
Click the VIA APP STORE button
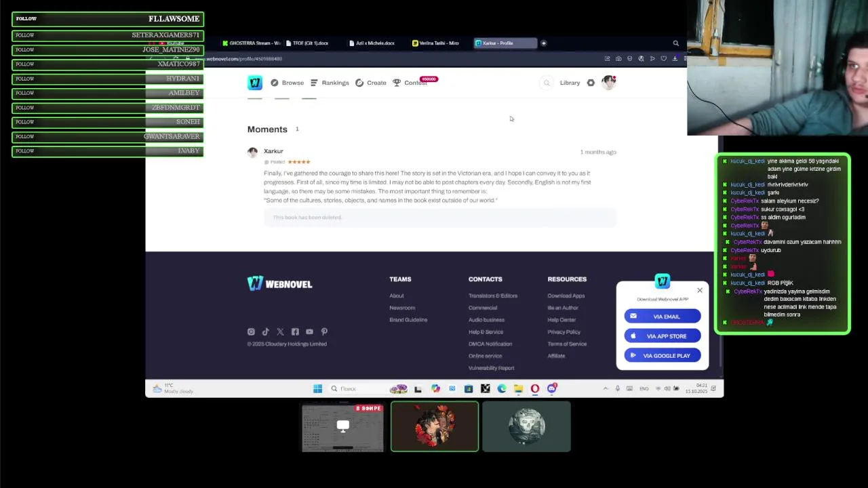663,336
